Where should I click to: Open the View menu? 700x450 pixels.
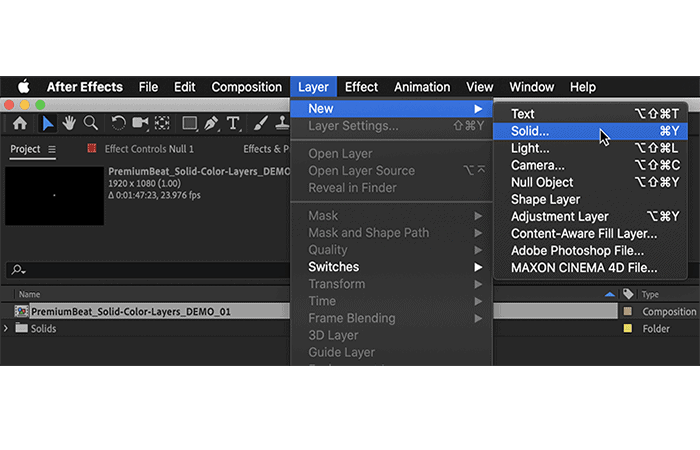tap(479, 87)
